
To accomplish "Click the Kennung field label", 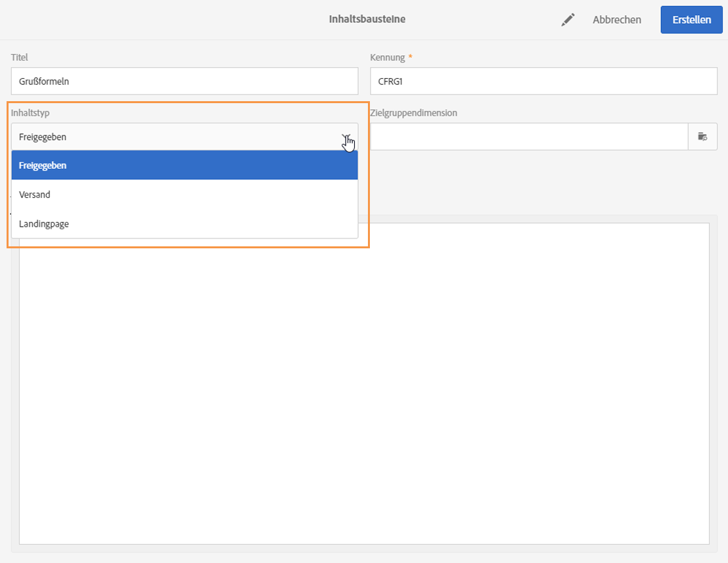I will click(x=387, y=57).
